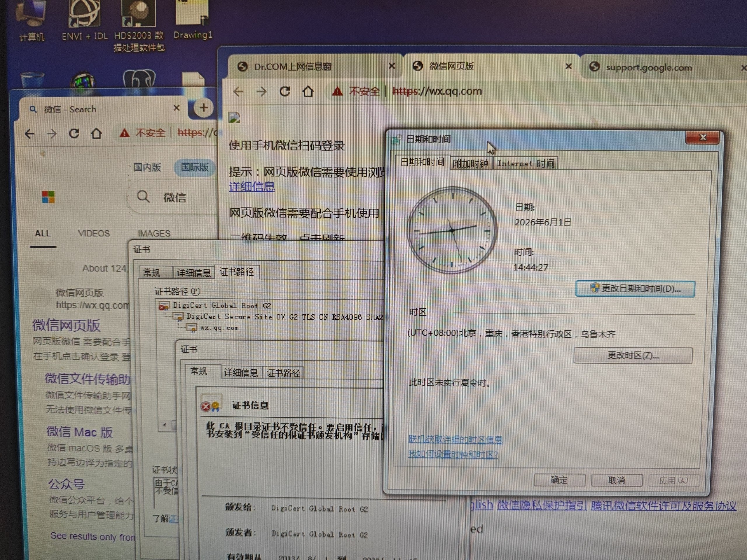The width and height of the screenshot is (747, 560).
Task: Confirm the date dialog with 确定
Action: click(559, 480)
